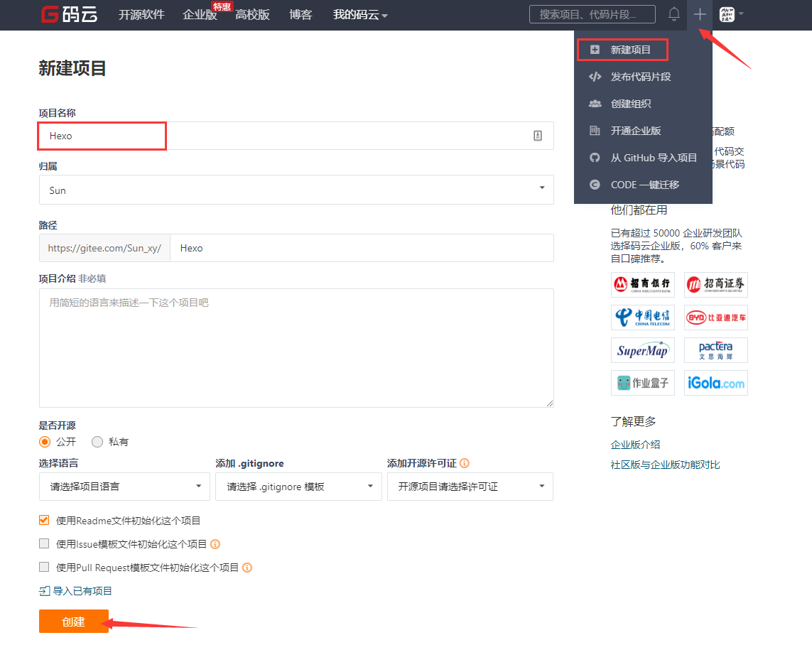Click the iGola.com logo
This screenshot has width=812, height=645.
point(715,383)
